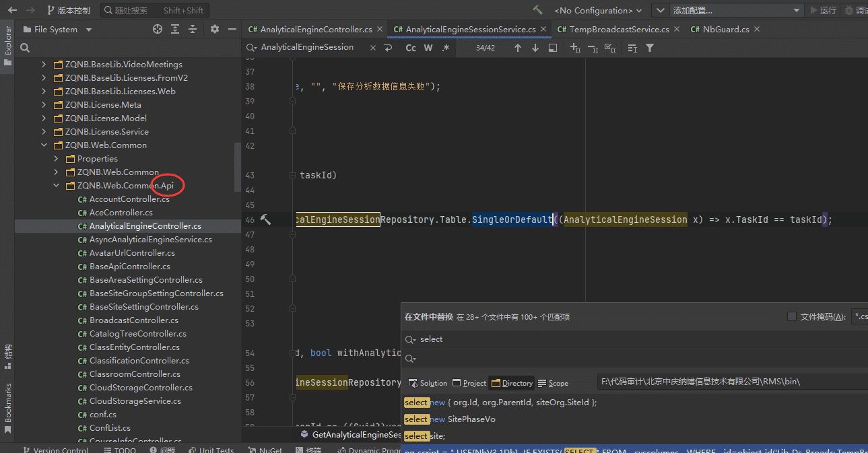Toggle Regex option in find bar
Image resolution: width=868 pixels, height=453 pixels.
(445, 48)
